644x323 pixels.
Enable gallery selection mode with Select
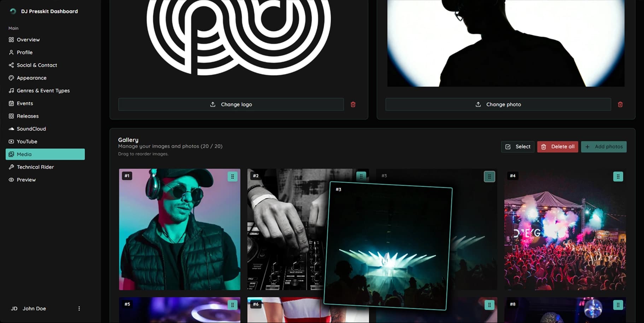[517, 146]
